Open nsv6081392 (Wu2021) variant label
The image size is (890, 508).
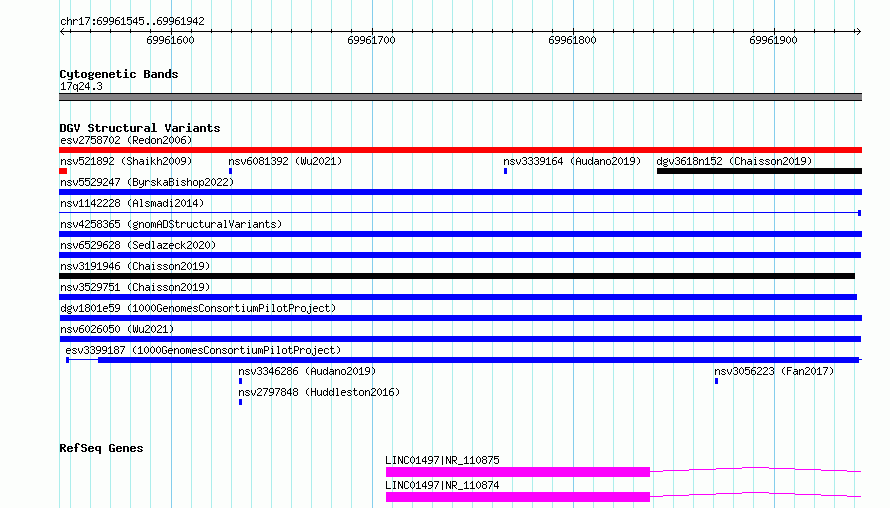285,161
